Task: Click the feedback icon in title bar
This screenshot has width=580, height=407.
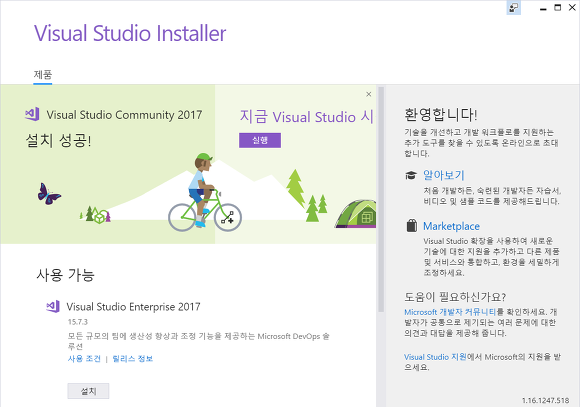Action: tap(513, 8)
